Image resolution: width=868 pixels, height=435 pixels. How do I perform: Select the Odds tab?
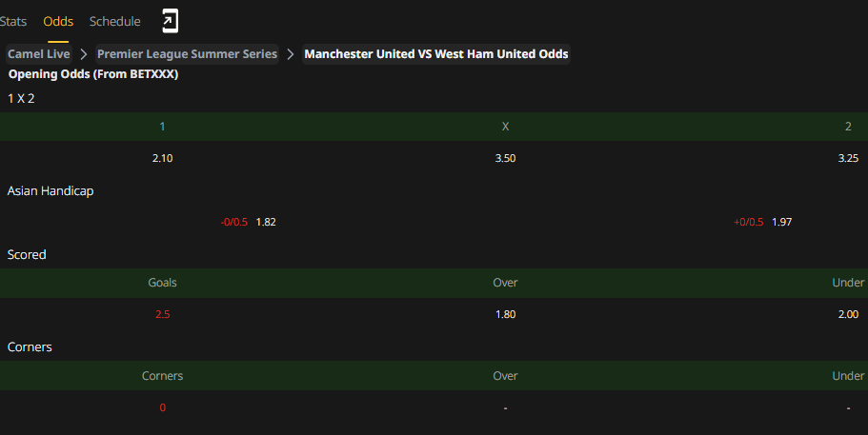coord(58,21)
